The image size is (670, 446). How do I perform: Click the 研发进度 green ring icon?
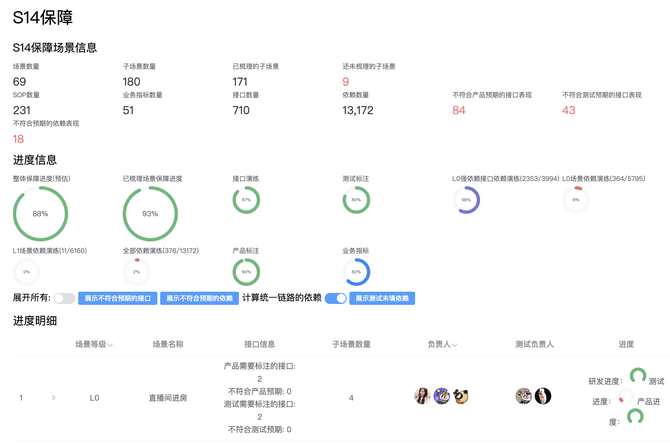(638, 376)
